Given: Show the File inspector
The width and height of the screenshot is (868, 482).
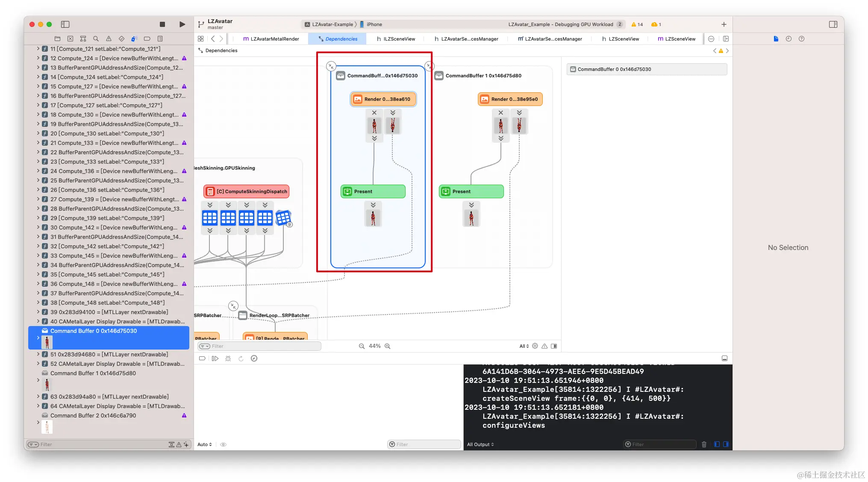Looking at the screenshot, I should point(776,39).
